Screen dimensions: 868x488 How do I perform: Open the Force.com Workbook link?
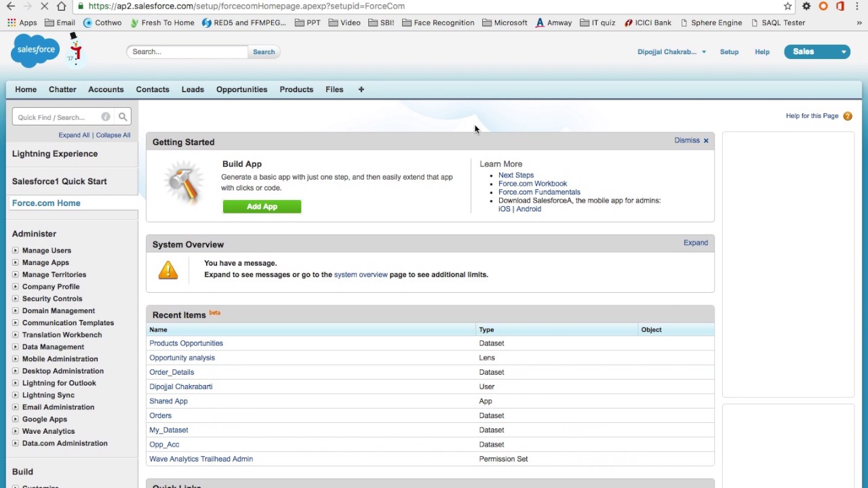532,184
